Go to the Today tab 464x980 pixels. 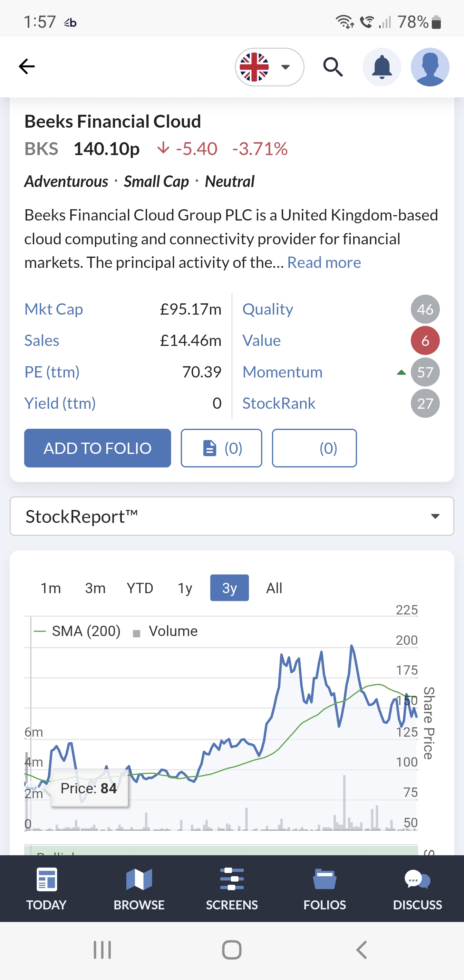[46, 889]
